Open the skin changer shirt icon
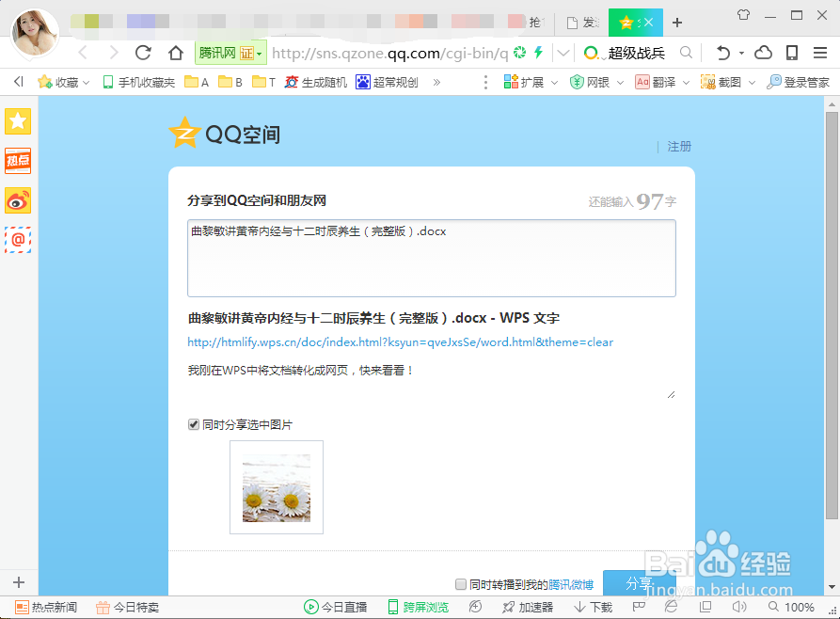Screen dimensions: 840x619 [x=743, y=15]
